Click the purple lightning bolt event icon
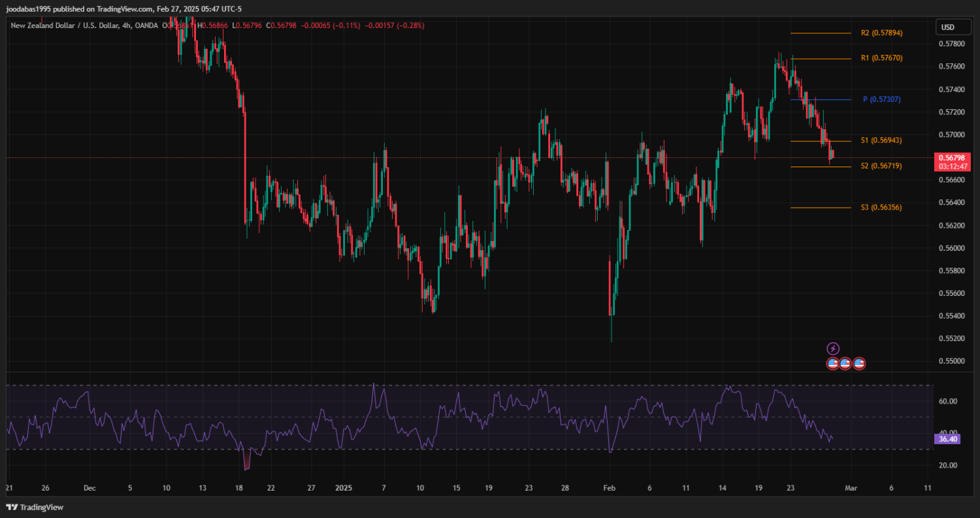 (x=833, y=349)
